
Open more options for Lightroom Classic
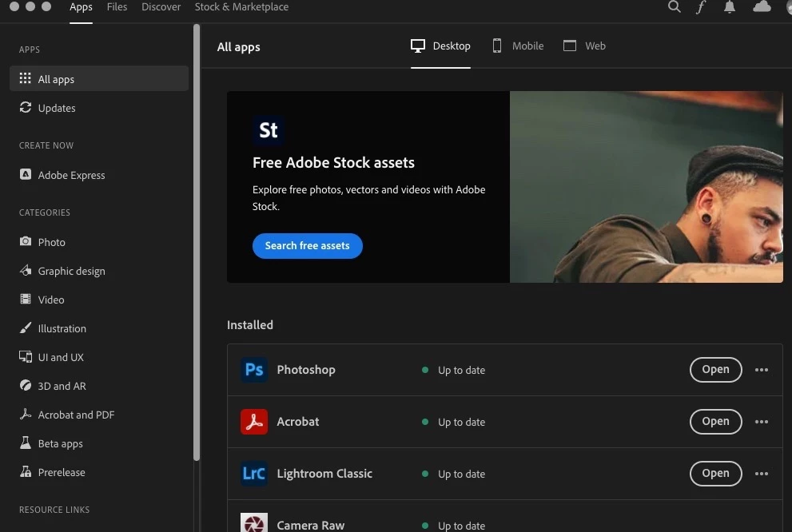(762, 474)
